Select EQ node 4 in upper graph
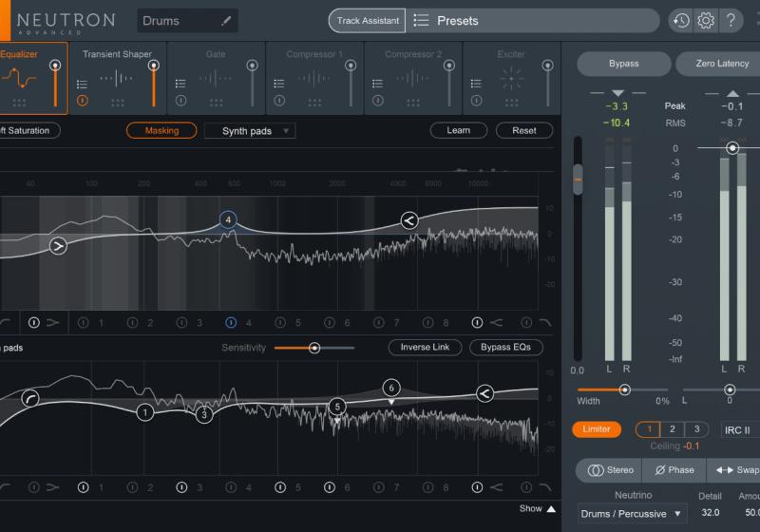760x532 pixels. [228, 220]
